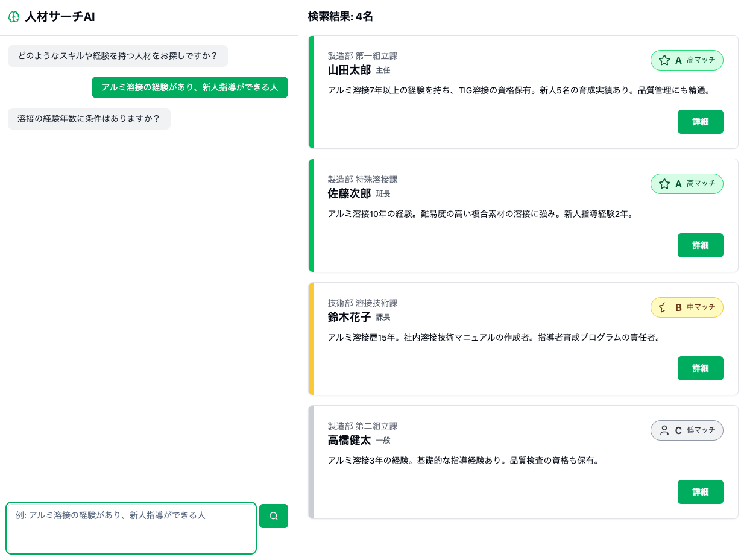Click the star icon on 佐藤次郎's match badge
This screenshot has height=560, width=744.
(664, 184)
